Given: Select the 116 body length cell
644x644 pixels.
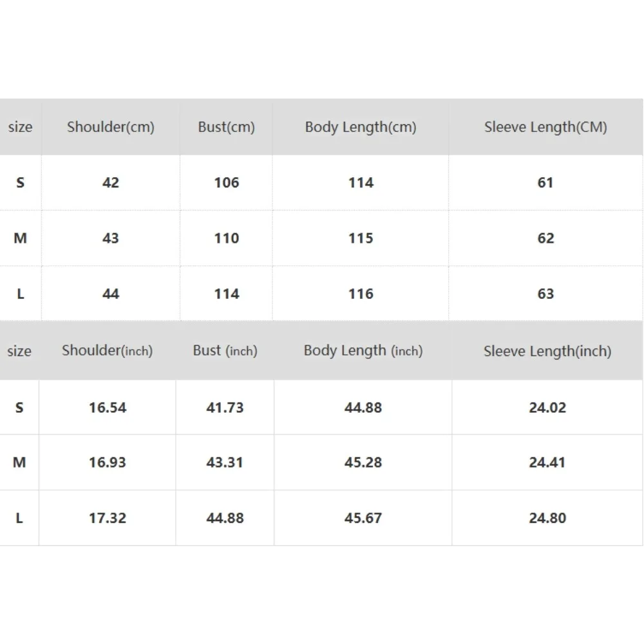Looking at the screenshot, I should [361, 294].
